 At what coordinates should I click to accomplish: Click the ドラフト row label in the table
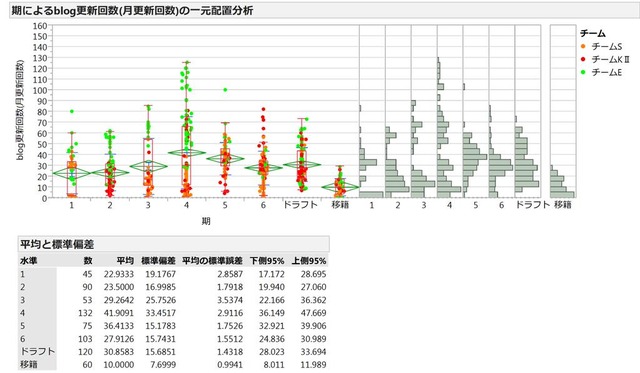[x=37, y=351]
